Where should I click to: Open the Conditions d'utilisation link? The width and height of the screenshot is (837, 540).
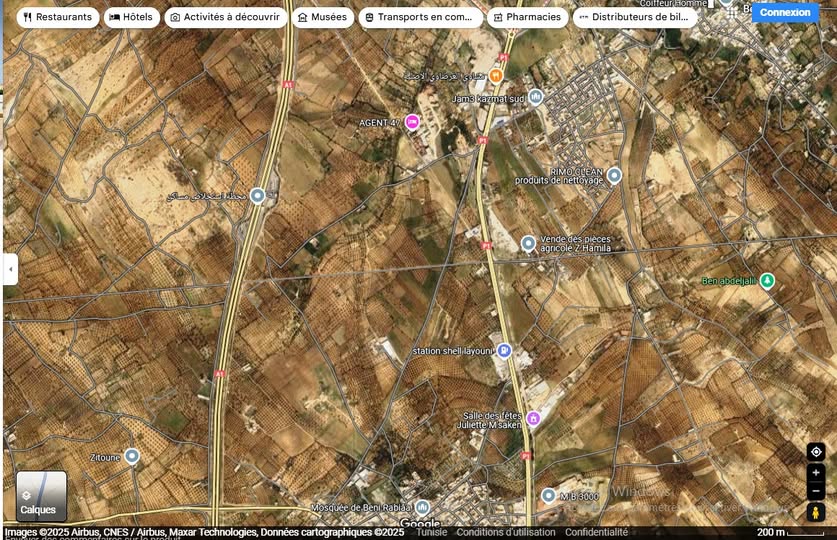pos(506,532)
